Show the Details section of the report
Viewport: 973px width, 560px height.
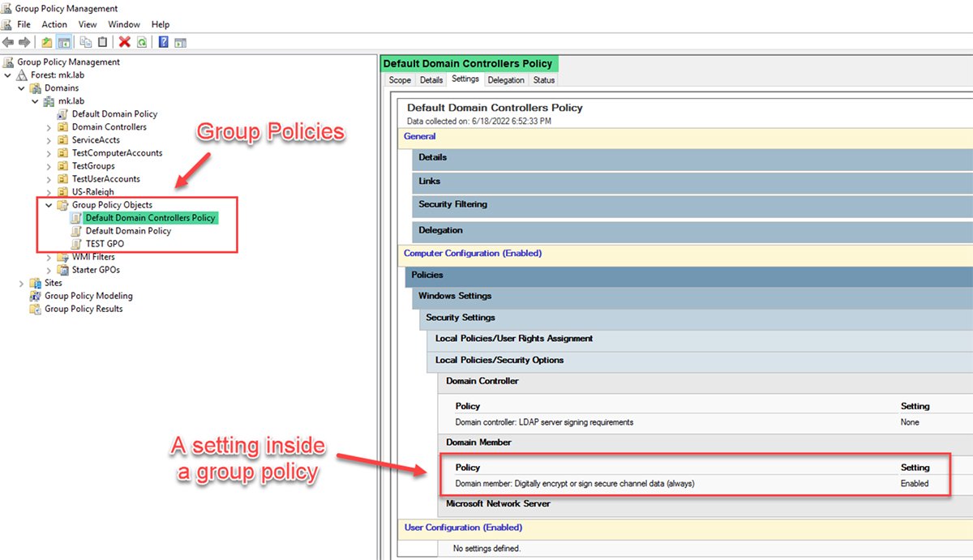(x=433, y=157)
